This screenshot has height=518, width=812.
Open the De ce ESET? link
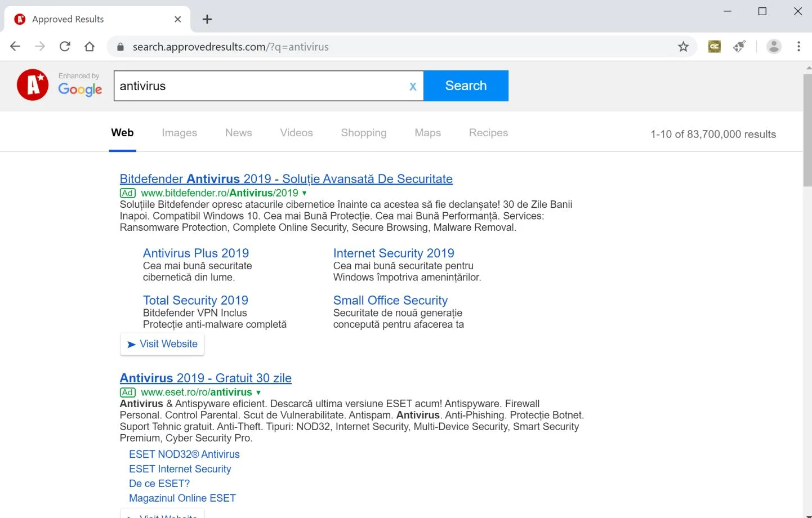click(159, 484)
